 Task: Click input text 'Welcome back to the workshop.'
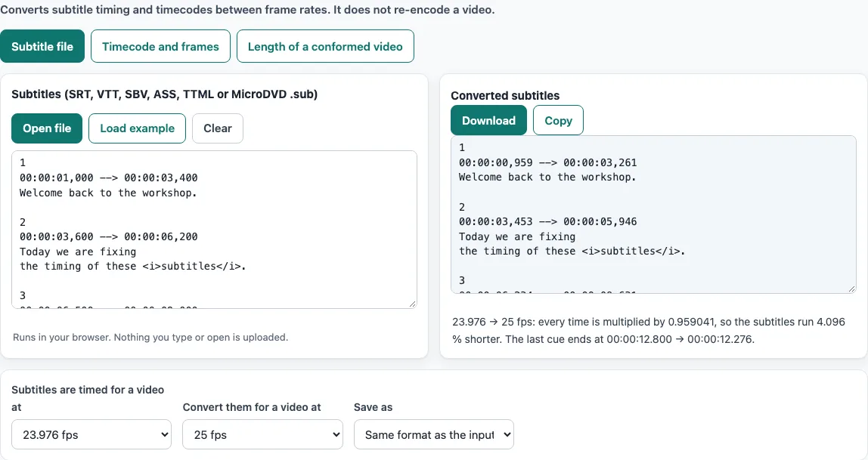(109, 193)
